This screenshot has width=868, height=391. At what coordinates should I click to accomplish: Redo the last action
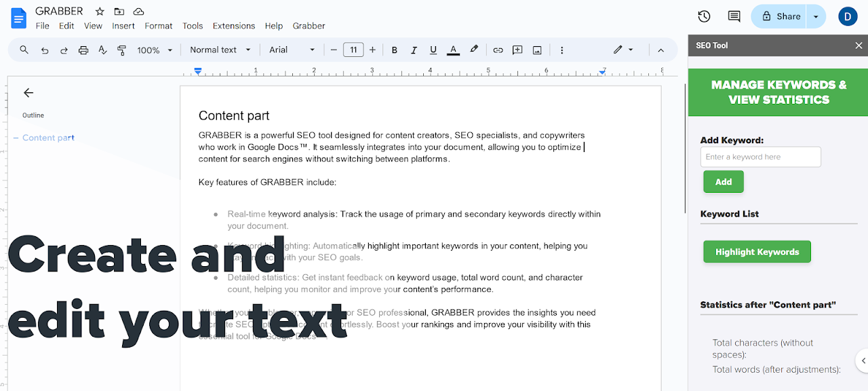(x=64, y=50)
